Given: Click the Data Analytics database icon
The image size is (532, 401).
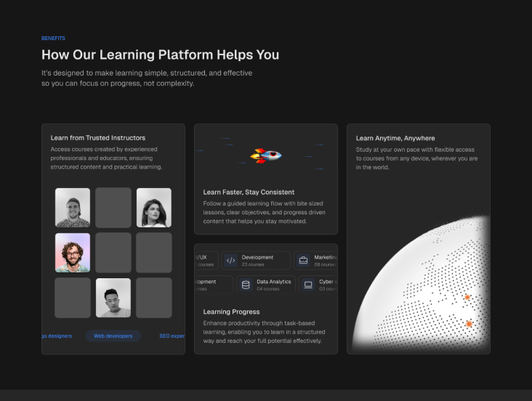Looking at the screenshot, I should (246, 285).
